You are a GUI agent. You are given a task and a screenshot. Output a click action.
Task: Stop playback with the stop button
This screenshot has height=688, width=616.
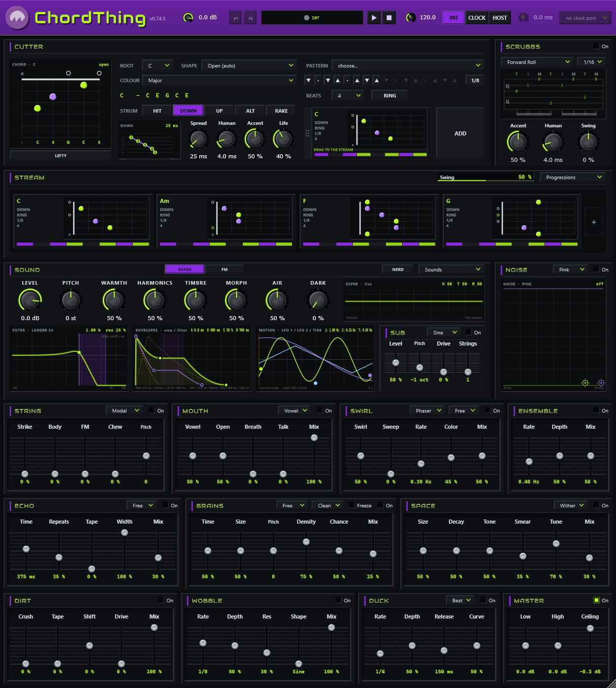tap(389, 18)
